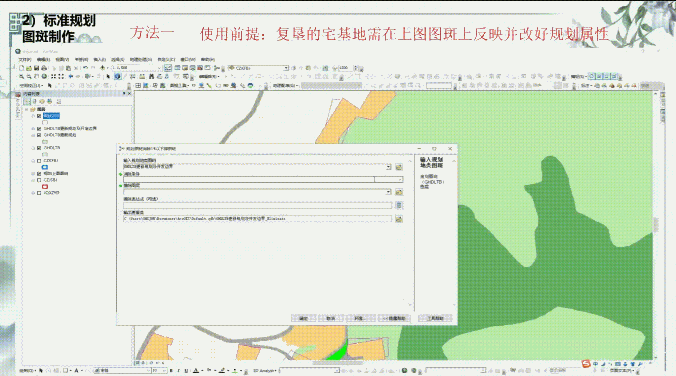
Task: Toggle the ZHDLTB layer checkbox
Action: coord(39,148)
